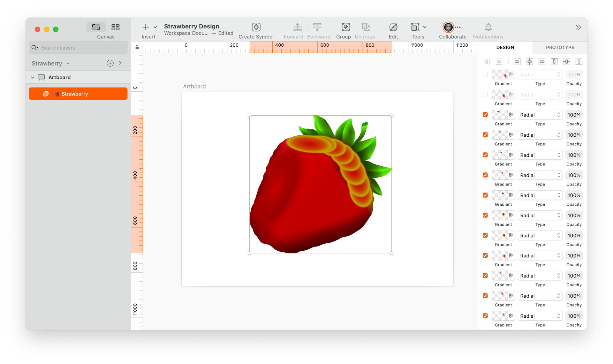Switch to the DESIGN tab
613x364 pixels.
click(x=505, y=47)
